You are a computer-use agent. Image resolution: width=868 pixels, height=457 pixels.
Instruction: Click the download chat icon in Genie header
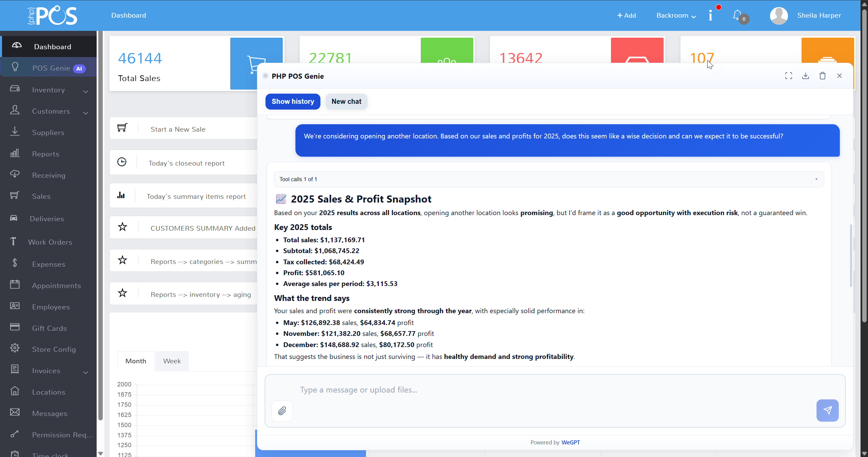tap(806, 76)
